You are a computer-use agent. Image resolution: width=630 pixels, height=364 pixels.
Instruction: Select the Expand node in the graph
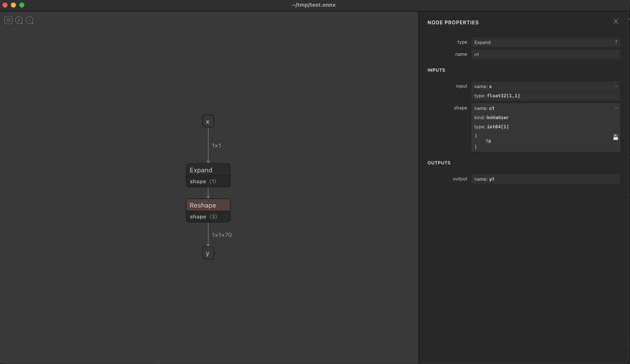click(208, 170)
